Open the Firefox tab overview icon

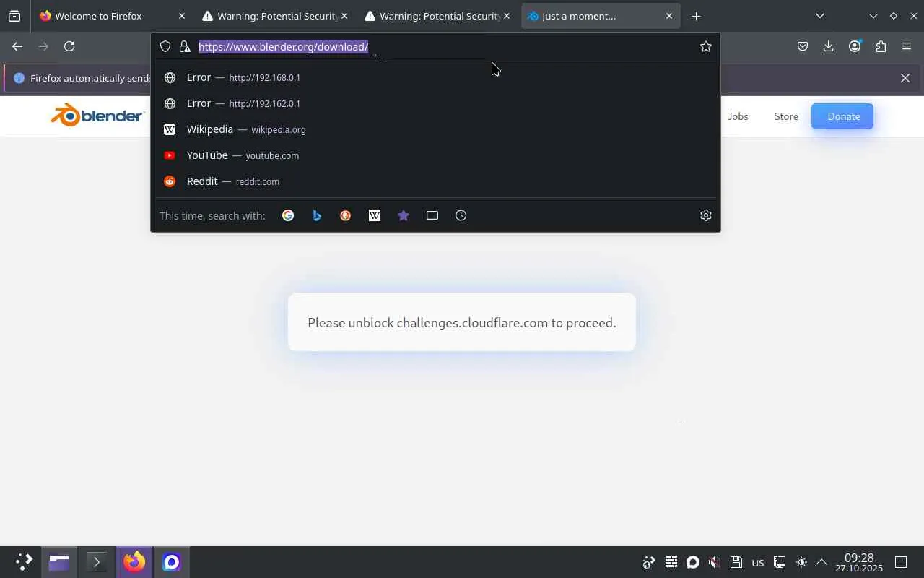[14, 16]
